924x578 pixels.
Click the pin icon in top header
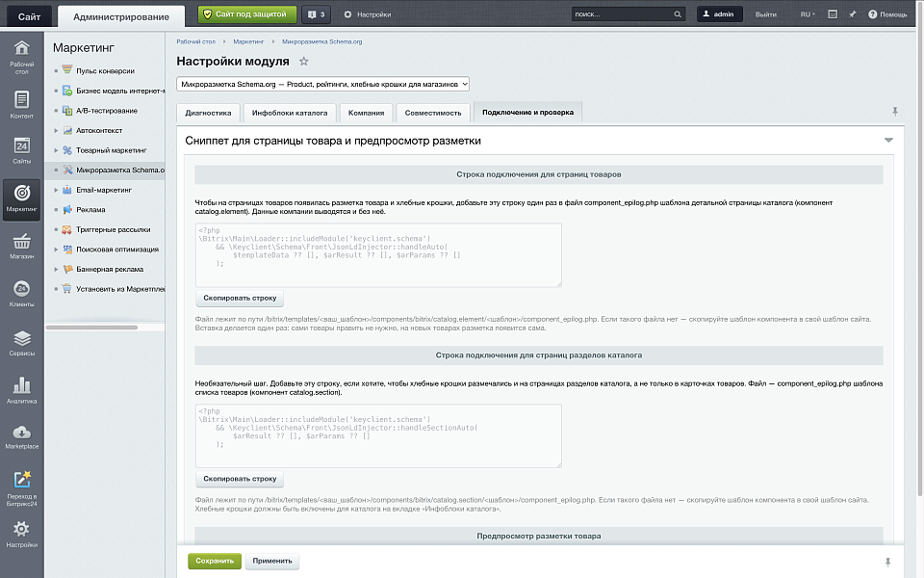[x=852, y=14]
